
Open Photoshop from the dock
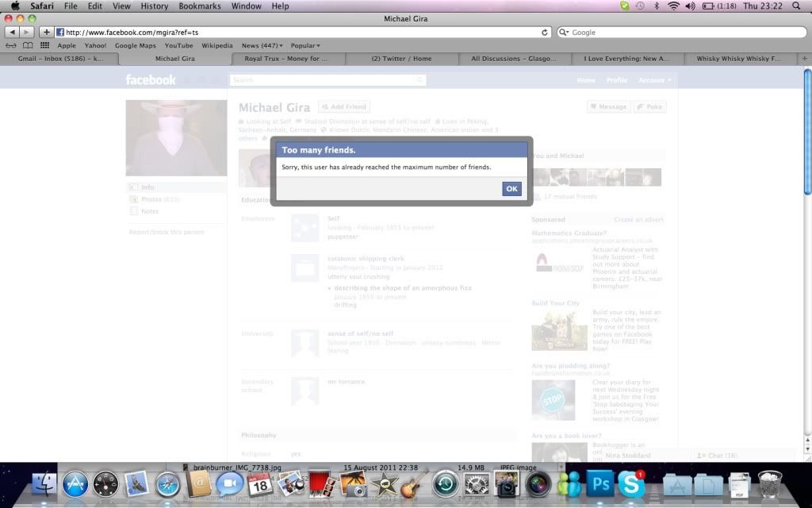(600, 483)
